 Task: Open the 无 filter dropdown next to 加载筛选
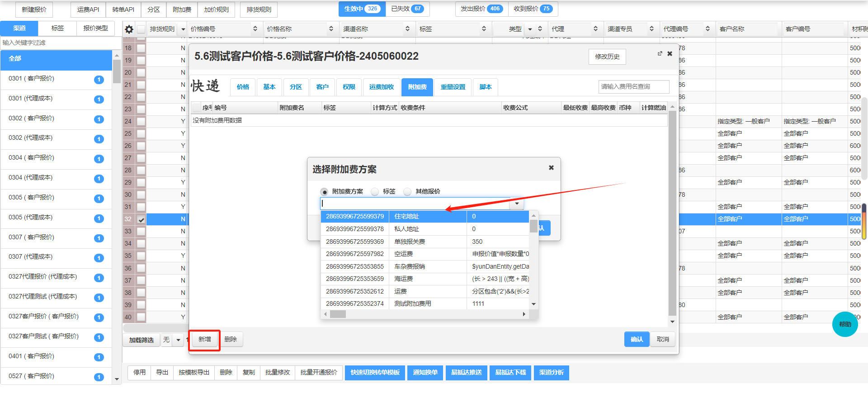coord(178,340)
